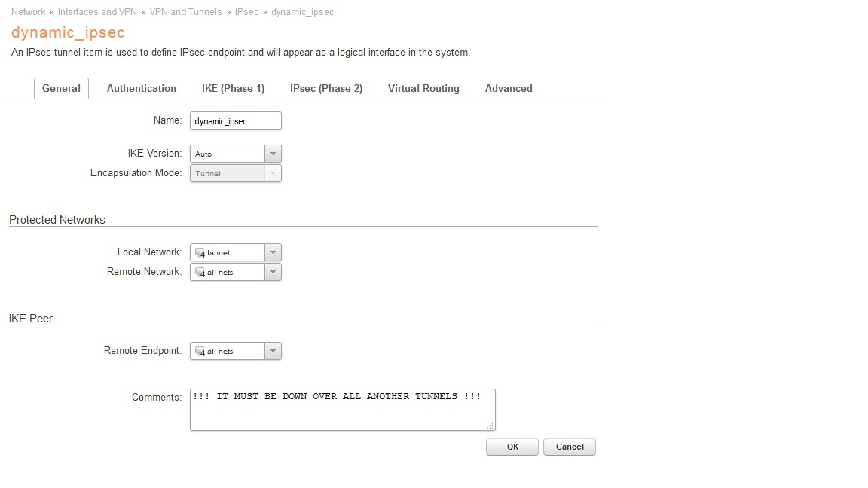Select the Virtual Routing tab
Screen dimensions: 868x488
(x=423, y=88)
